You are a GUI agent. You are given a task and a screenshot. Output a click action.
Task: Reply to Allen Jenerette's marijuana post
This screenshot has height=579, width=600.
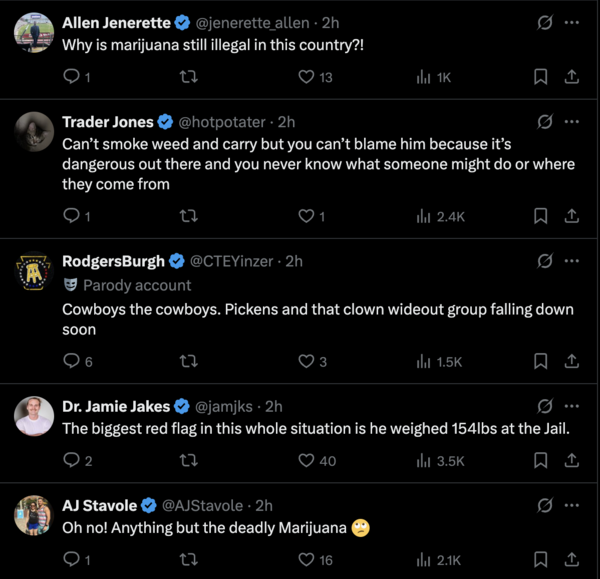click(x=71, y=77)
